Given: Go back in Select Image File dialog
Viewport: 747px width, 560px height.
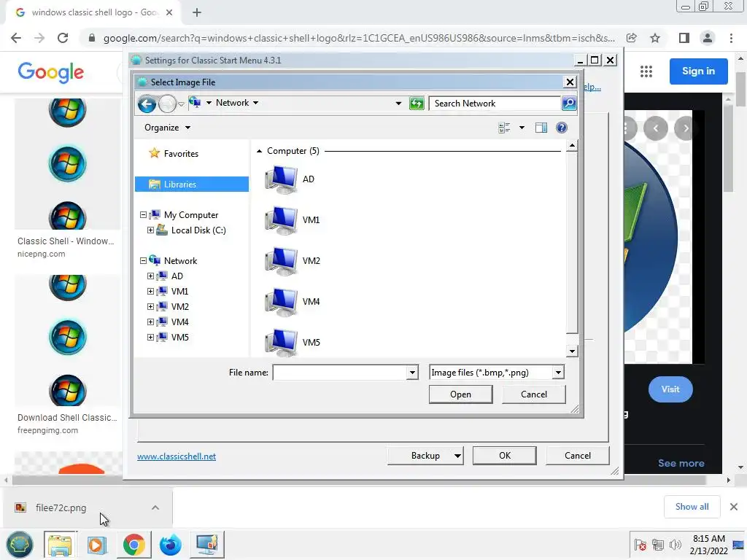Looking at the screenshot, I should (147, 104).
